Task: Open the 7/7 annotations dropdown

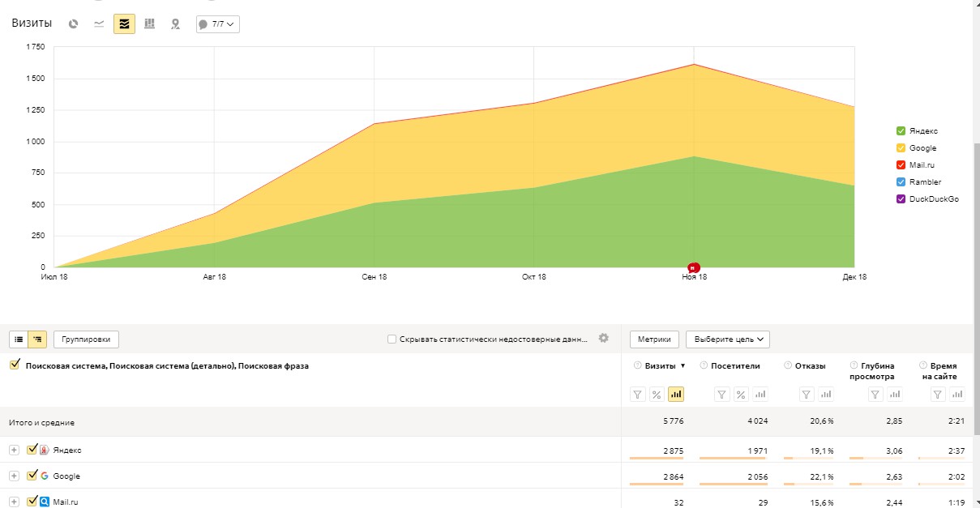Action: pyautogui.click(x=218, y=24)
